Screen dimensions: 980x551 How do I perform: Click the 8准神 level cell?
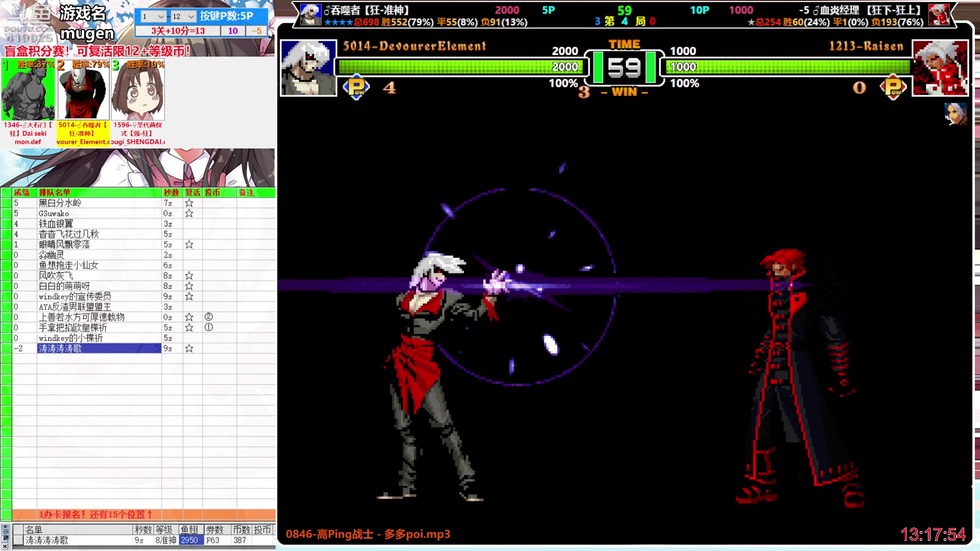point(166,540)
